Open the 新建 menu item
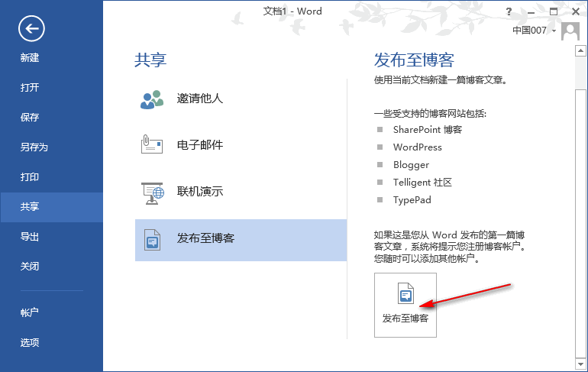Screen dimensions: 588x372 [x=30, y=58]
